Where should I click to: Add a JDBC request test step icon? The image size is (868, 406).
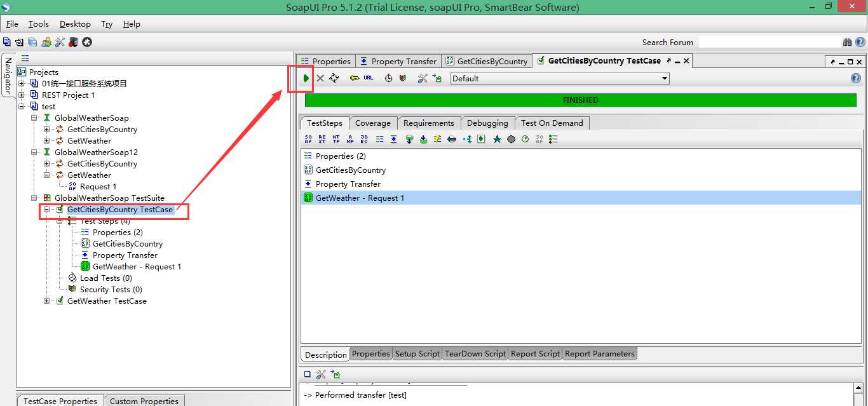click(x=364, y=139)
